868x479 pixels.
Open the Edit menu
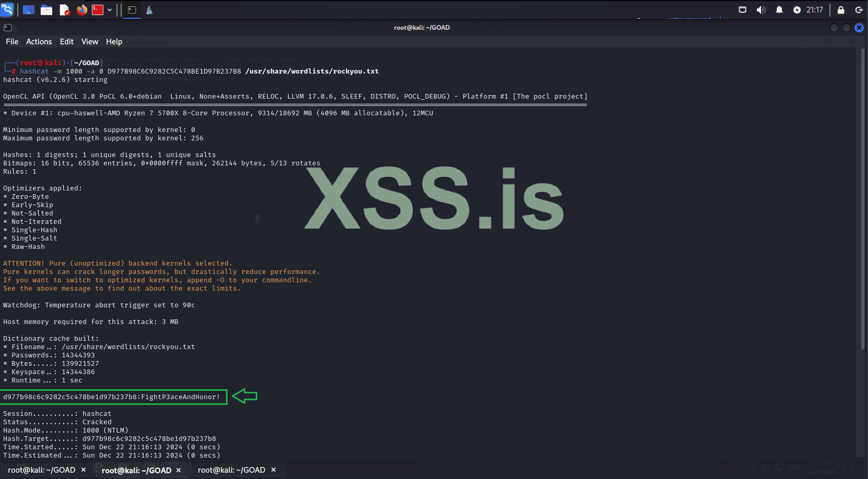pos(67,42)
